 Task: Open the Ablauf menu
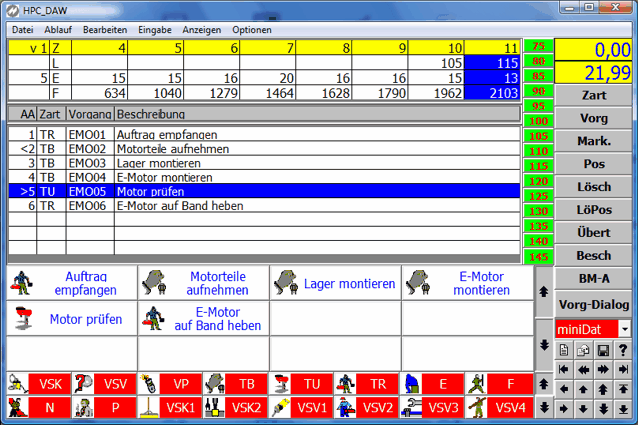click(x=58, y=30)
